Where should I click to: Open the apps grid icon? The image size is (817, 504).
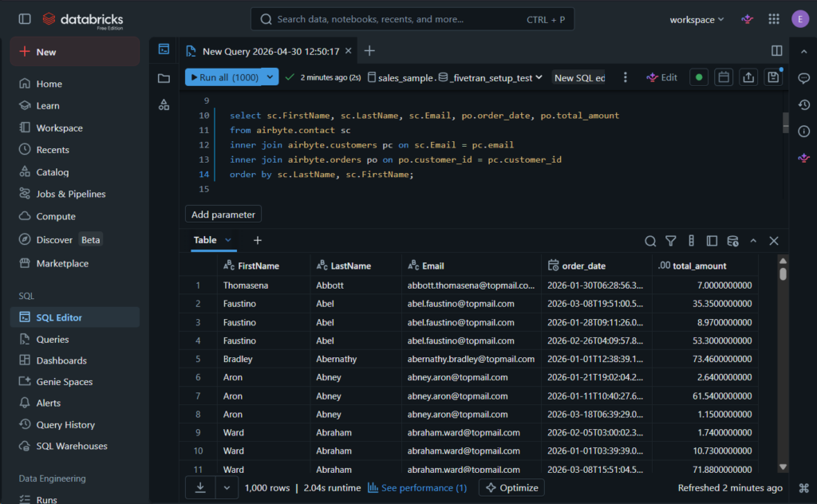(774, 19)
